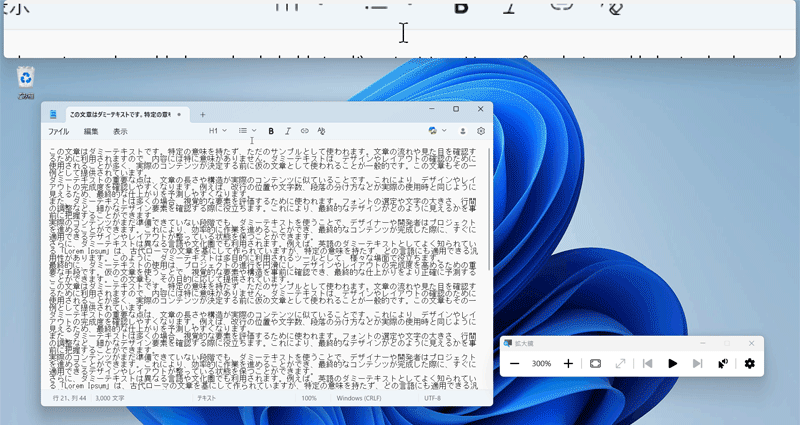This screenshot has height=425, width=800.
Task: Click the account profile icon in Notepad
Action: point(463,131)
